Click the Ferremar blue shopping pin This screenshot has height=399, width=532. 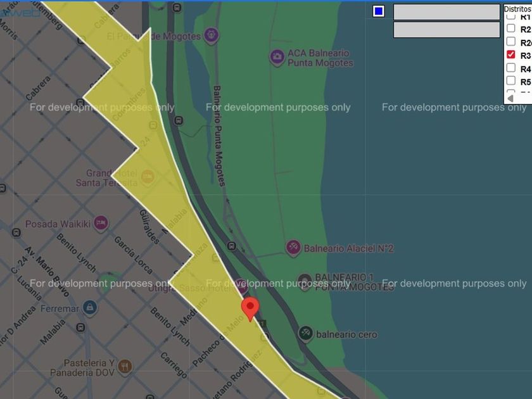coord(89,308)
